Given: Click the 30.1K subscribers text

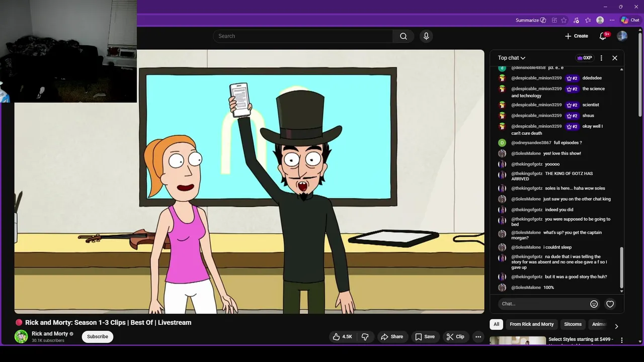Looking at the screenshot, I should tap(48, 341).
